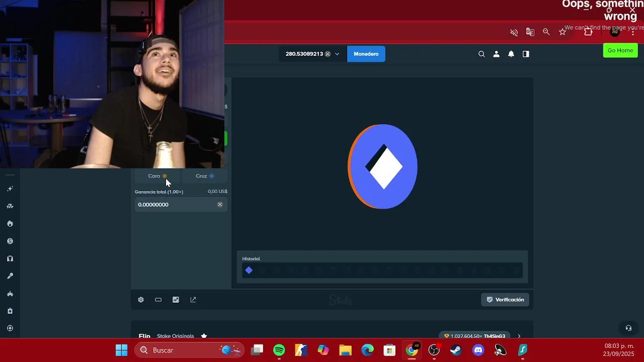The height and width of the screenshot is (362, 644).
Task: Open Stake site search magnifier
Action: (x=481, y=54)
